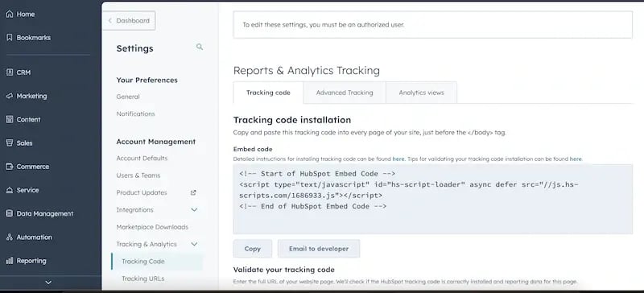Open the installation instructions 'here' link
Image resolution: width=644 pixels, height=293 pixels.
pos(398,159)
